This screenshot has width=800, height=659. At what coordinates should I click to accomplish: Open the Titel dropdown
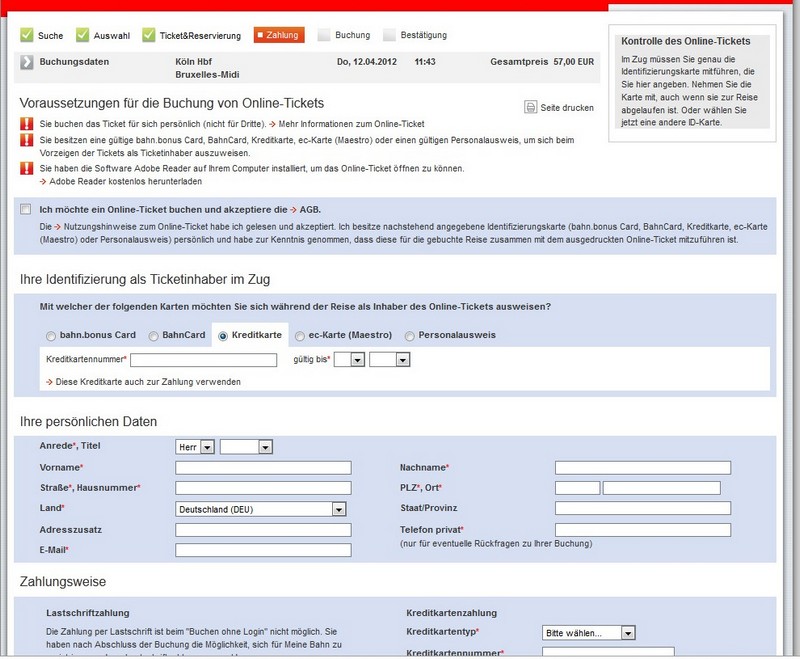click(x=246, y=447)
